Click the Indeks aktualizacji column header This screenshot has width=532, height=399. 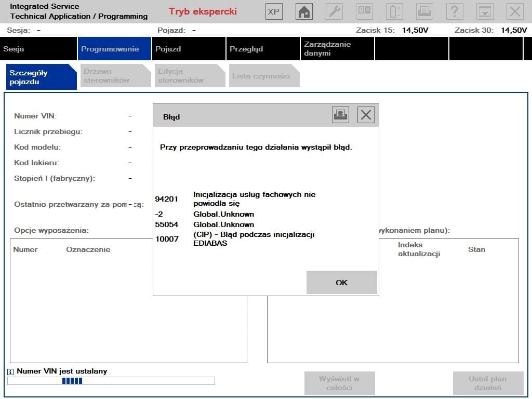pyautogui.click(x=419, y=249)
